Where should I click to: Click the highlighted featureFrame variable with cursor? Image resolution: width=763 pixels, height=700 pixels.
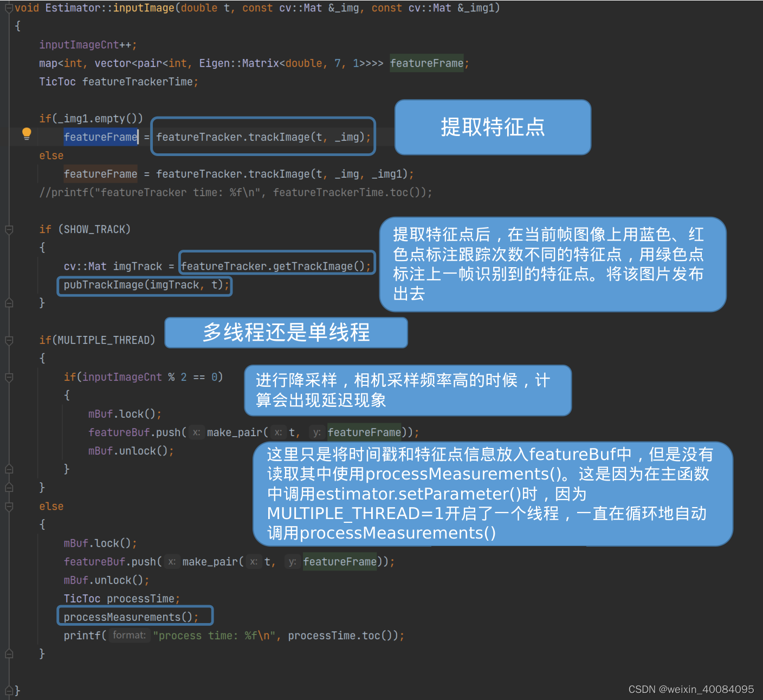coord(101,137)
